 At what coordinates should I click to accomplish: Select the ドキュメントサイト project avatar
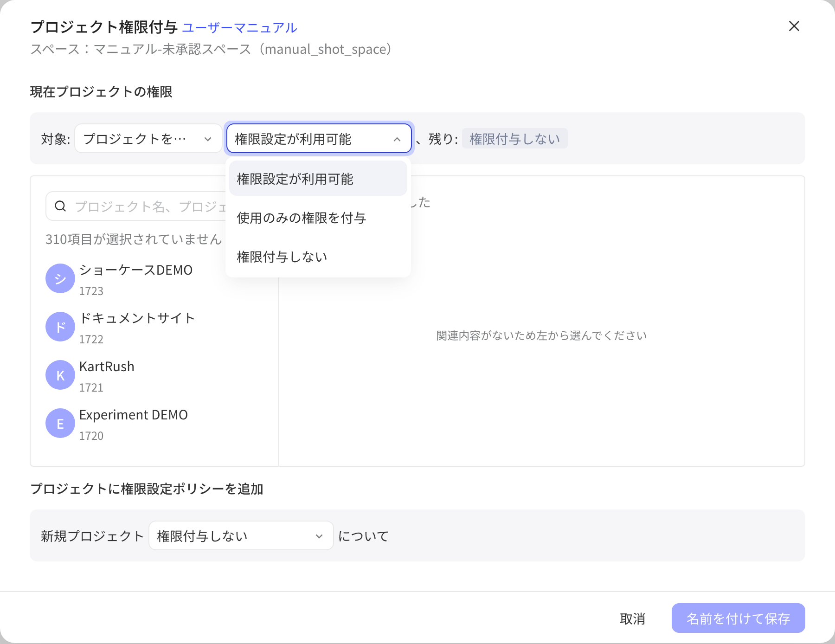(60, 327)
